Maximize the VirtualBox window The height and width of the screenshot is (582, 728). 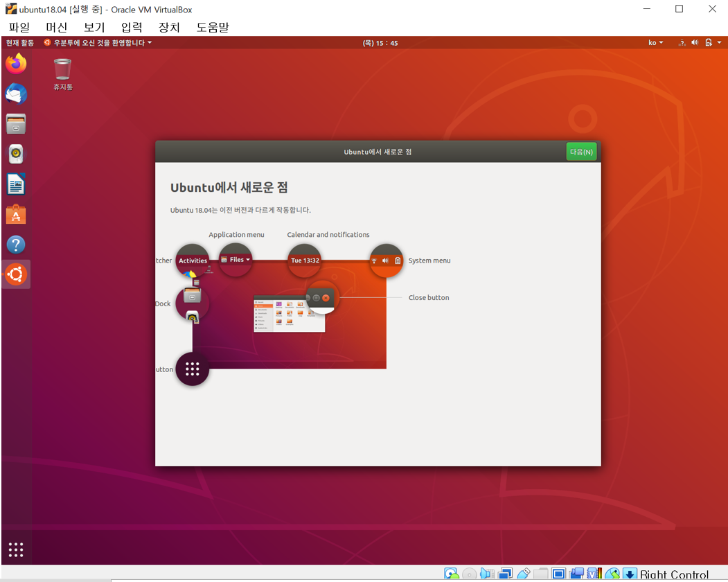point(680,9)
